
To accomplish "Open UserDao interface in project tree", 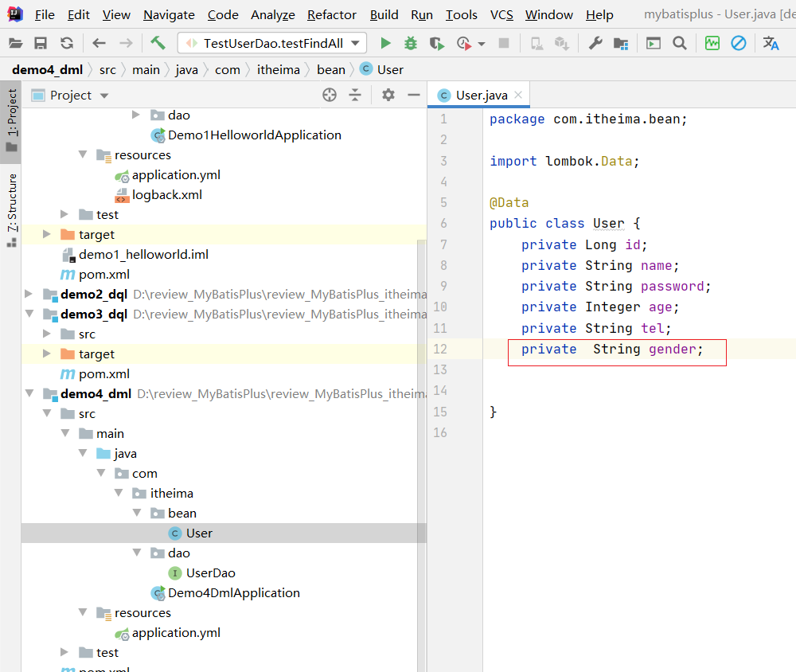I will (210, 572).
